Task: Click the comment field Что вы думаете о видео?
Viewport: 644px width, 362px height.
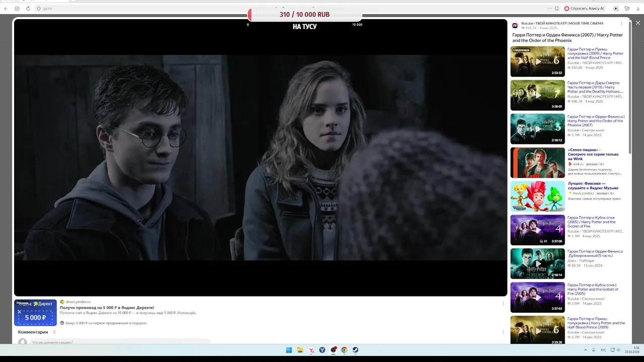Action: pos(121,342)
